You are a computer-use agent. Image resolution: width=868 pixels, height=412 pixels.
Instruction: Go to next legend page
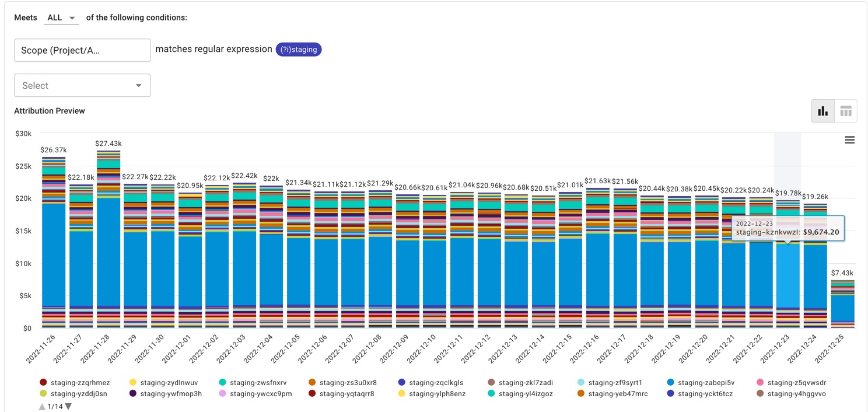tap(68, 406)
